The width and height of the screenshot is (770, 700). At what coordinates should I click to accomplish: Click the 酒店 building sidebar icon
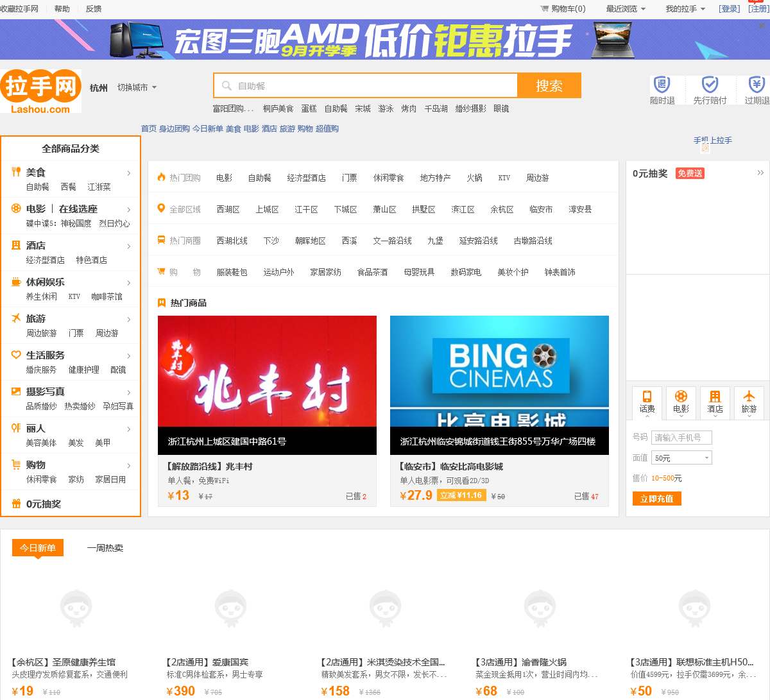(17, 245)
